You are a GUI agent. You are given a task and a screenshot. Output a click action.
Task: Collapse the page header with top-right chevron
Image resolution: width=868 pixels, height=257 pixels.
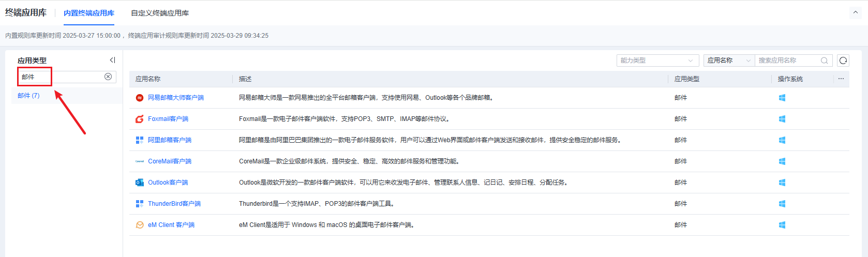click(x=855, y=12)
